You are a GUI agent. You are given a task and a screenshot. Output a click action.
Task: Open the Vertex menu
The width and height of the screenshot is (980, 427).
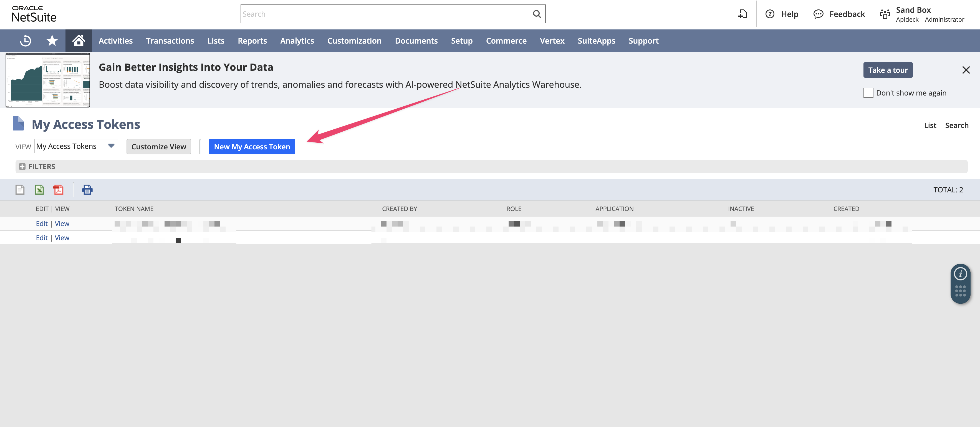552,40
